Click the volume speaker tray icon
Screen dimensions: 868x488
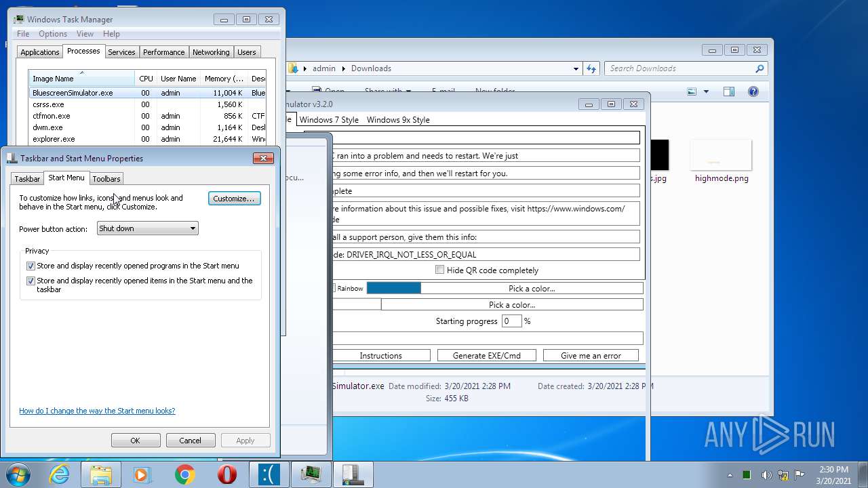766,475
